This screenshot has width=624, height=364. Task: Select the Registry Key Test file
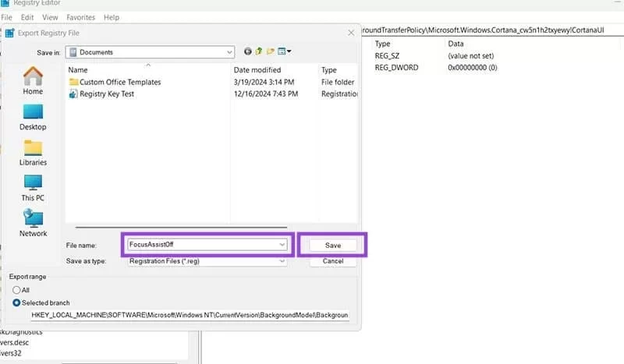coord(108,94)
